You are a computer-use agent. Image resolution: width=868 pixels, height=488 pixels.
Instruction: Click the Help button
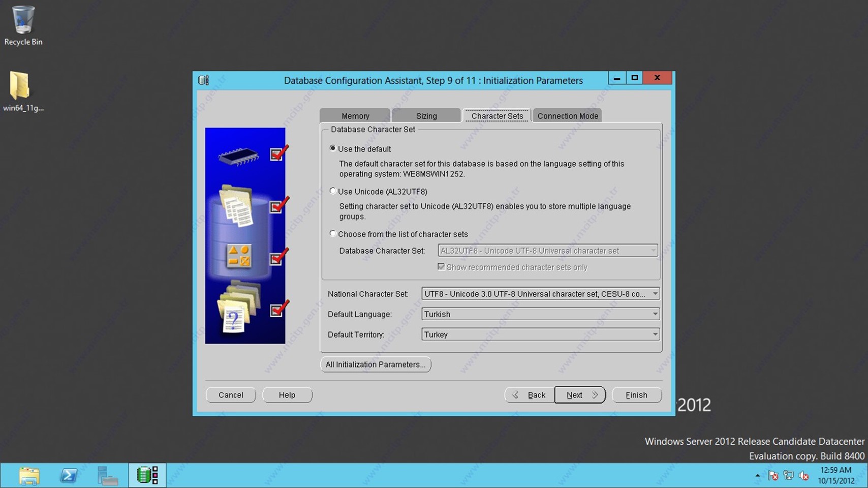287,395
